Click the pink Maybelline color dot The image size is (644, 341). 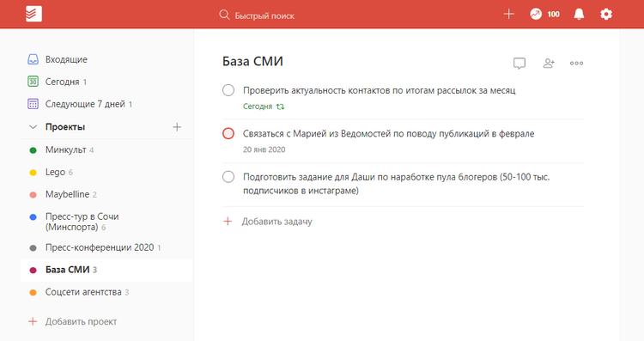[x=33, y=195]
